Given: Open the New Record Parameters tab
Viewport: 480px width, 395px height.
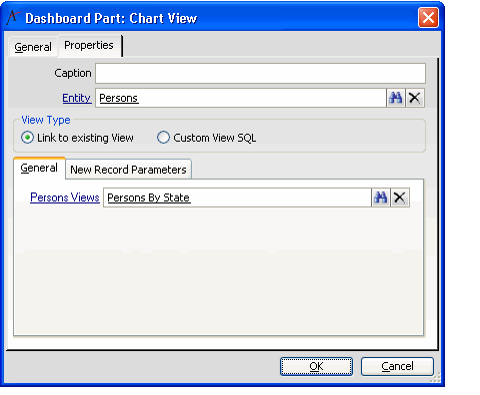Looking at the screenshot, I should pyautogui.click(x=128, y=170).
